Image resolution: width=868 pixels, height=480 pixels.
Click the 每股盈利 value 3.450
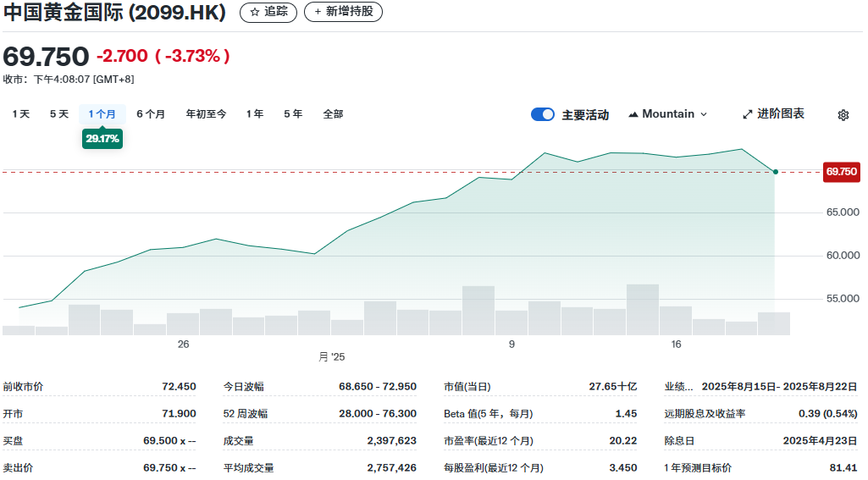coord(623,468)
